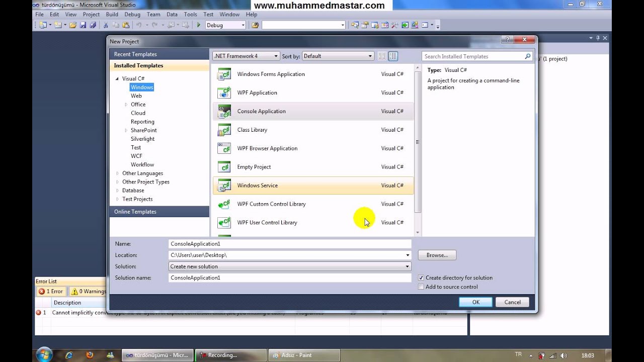This screenshot has height=362, width=644.
Task: Open the Location path dropdown
Action: (408, 255)
